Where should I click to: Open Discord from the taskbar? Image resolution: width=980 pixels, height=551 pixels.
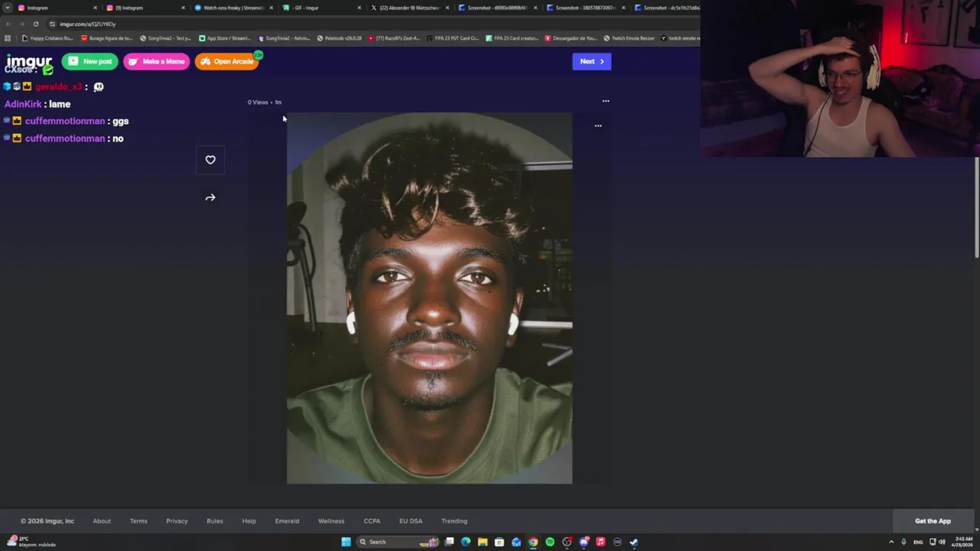pyautogui.click(x=583, y=542)
